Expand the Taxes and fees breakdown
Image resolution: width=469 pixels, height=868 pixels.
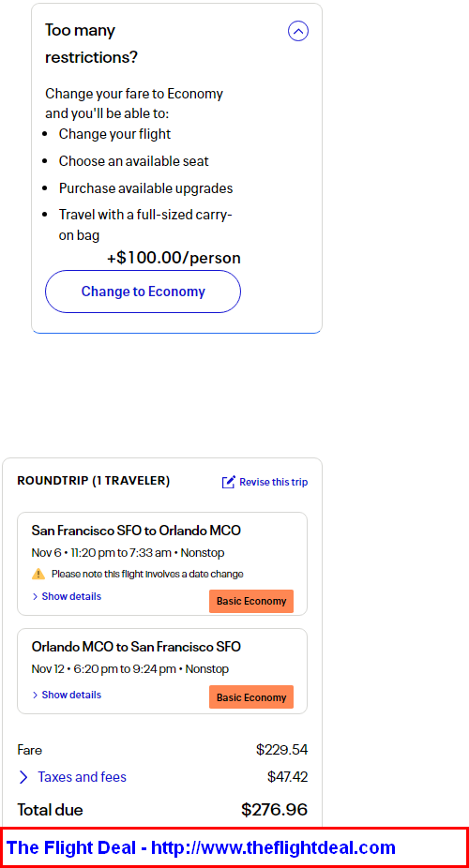click(72, 777)
